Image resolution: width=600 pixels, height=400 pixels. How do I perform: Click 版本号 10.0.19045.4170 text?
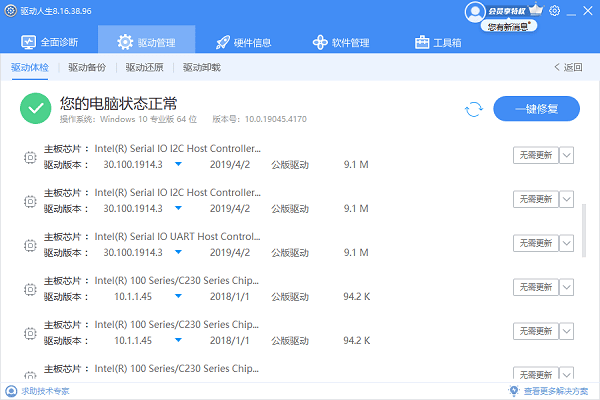[x=259, y=119]
